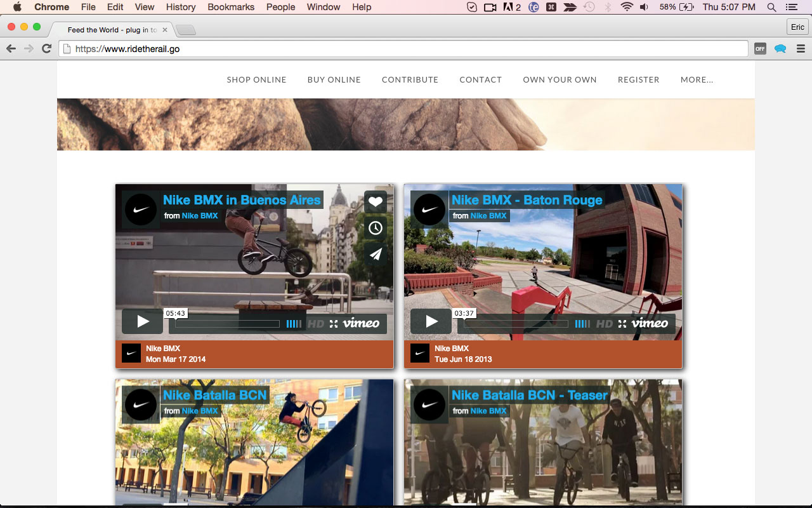Open Wi-Fi status menu
Screen dimensions: 812x508
(x=627, y=7)
